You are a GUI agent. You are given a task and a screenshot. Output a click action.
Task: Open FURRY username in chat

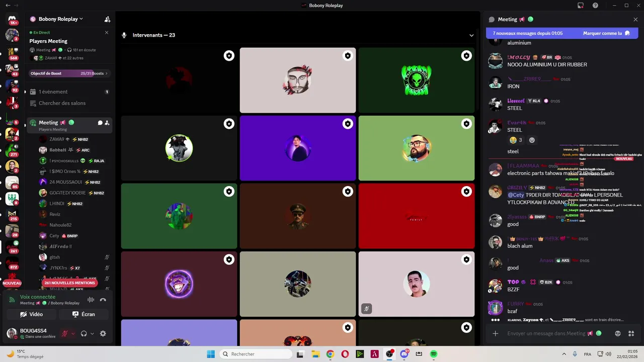click(x=516, y=304)
